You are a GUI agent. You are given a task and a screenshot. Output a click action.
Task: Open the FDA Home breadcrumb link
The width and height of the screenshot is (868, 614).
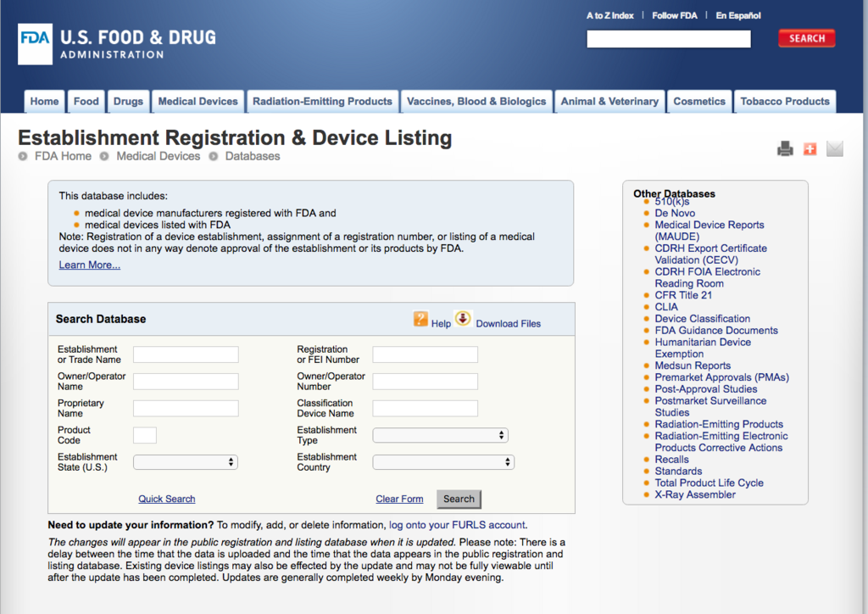tap(63, 156)
